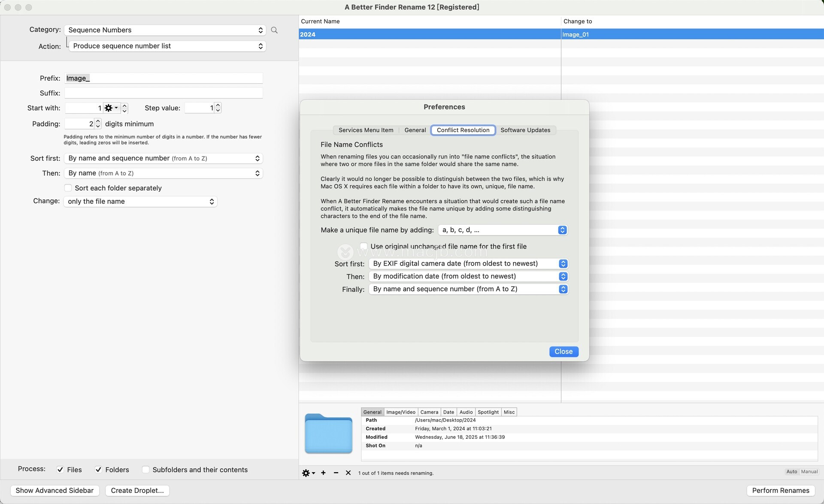824x504 pixels.
Task: Select the Conflict Resolution tab
Action: [463, 130]
